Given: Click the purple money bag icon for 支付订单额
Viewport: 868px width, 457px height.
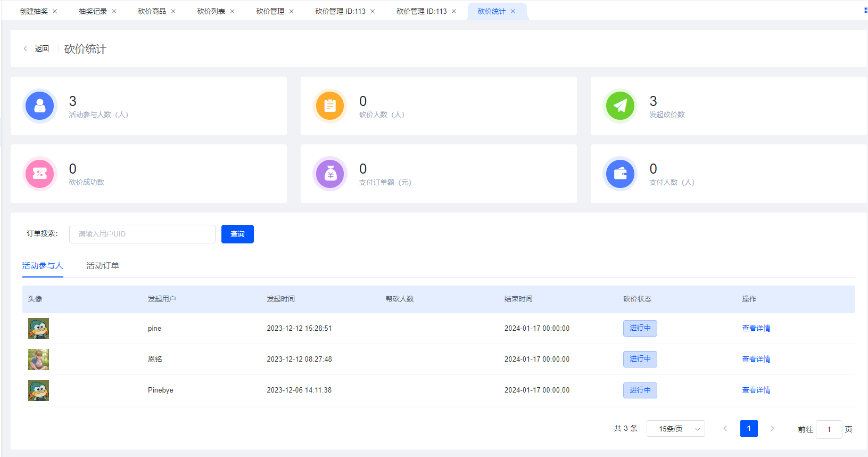Looking at the screenshot, I should [x=330, y=174].
